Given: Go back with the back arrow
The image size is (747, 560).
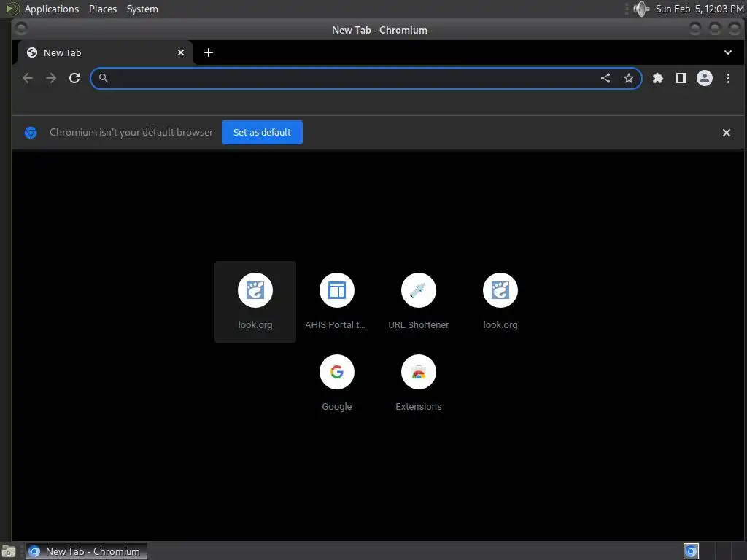Looking at the screenshot, I should point(28,78).
